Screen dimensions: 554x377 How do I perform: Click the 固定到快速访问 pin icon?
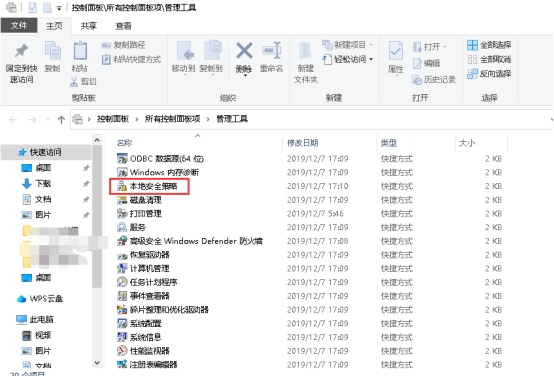click(x=21, y=51)
